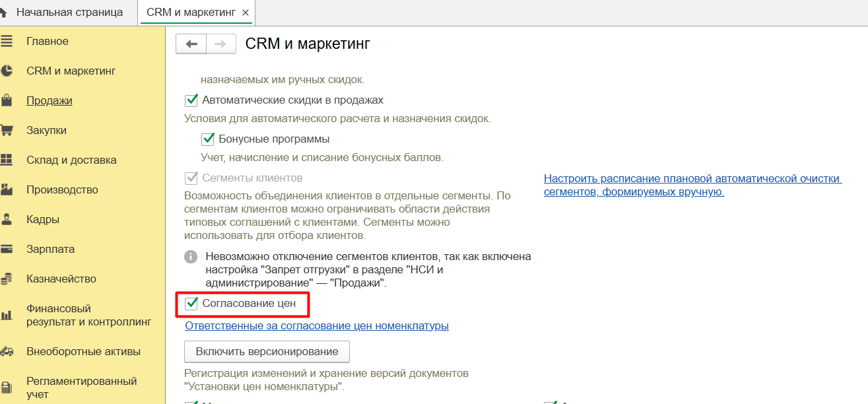
Task: Uncheck the Бонусные программы checkbox
Action: [x=208, y=139]
